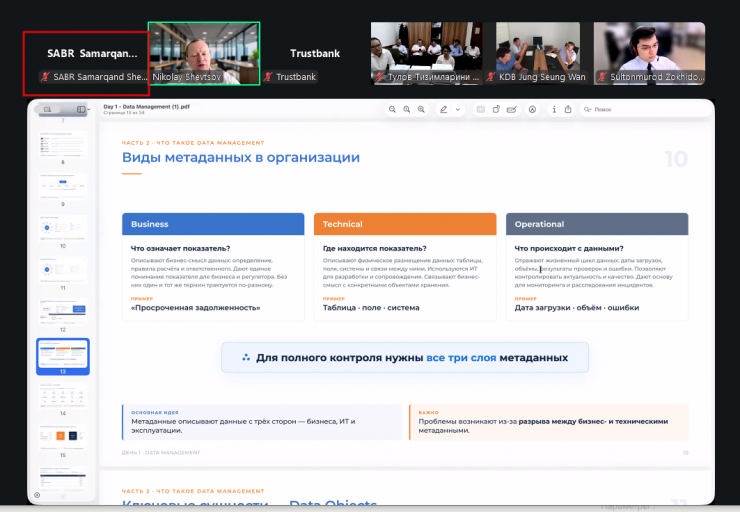740x512 pixels.
Task: Click the 'Основная идея' note box
Action: point(261,422)
